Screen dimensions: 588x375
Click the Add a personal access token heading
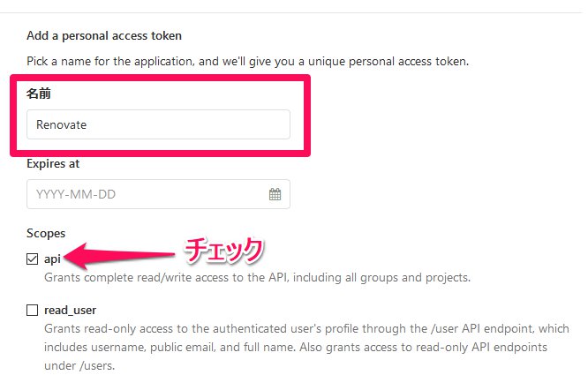point(104,36)
